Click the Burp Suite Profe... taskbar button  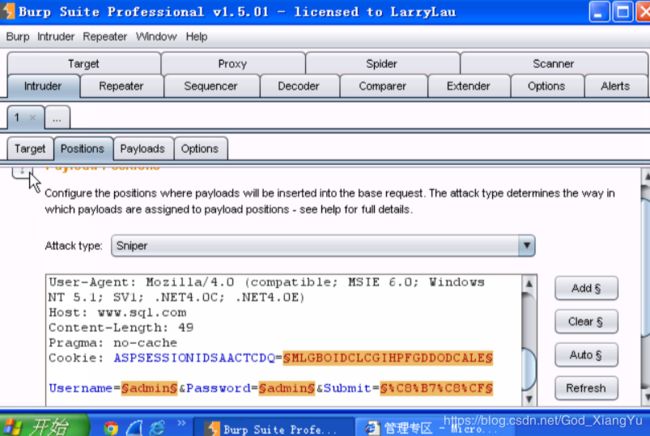(274, 428)
